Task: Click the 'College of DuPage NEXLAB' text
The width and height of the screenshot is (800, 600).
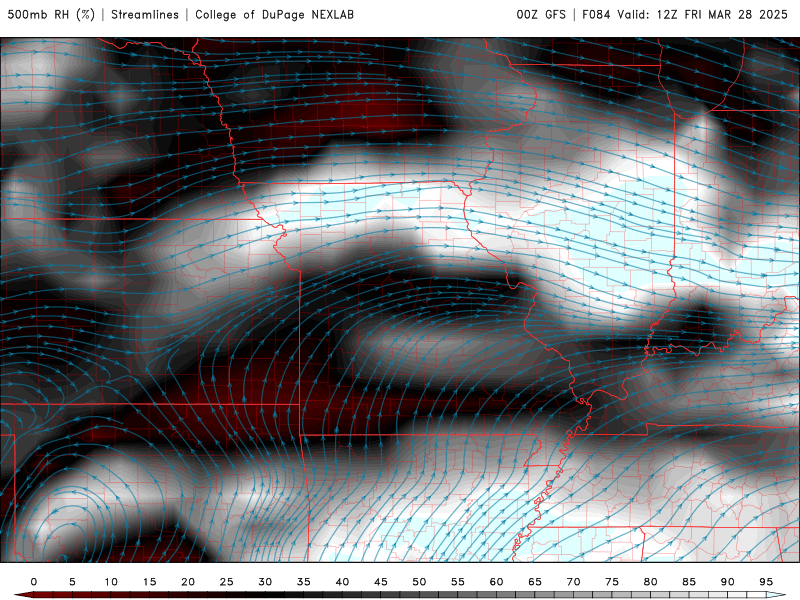Action: point(274,15)
